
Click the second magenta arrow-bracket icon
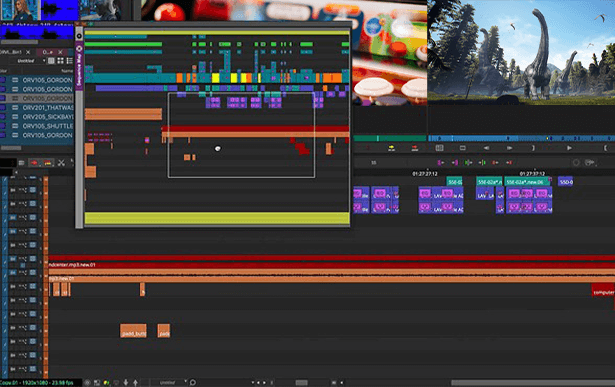(x=455, y=162)
